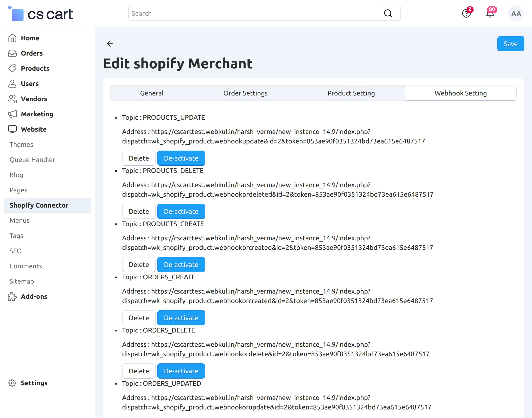
Task: De-activate the ORDERS_DELETE webhook
Action: (181, 371)
